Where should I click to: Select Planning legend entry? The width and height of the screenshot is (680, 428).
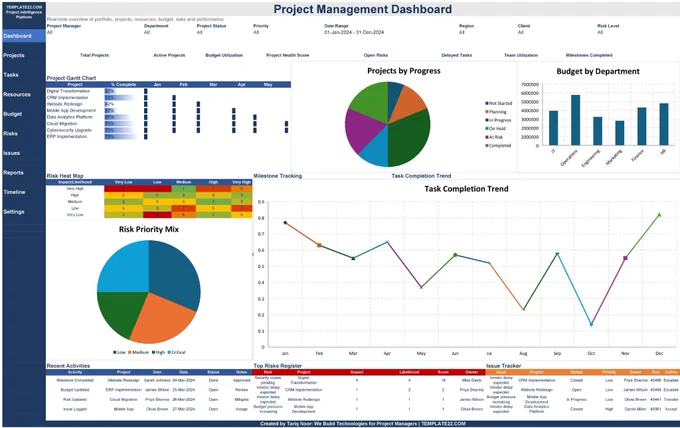pyautogui.click(x=496, y=112)
